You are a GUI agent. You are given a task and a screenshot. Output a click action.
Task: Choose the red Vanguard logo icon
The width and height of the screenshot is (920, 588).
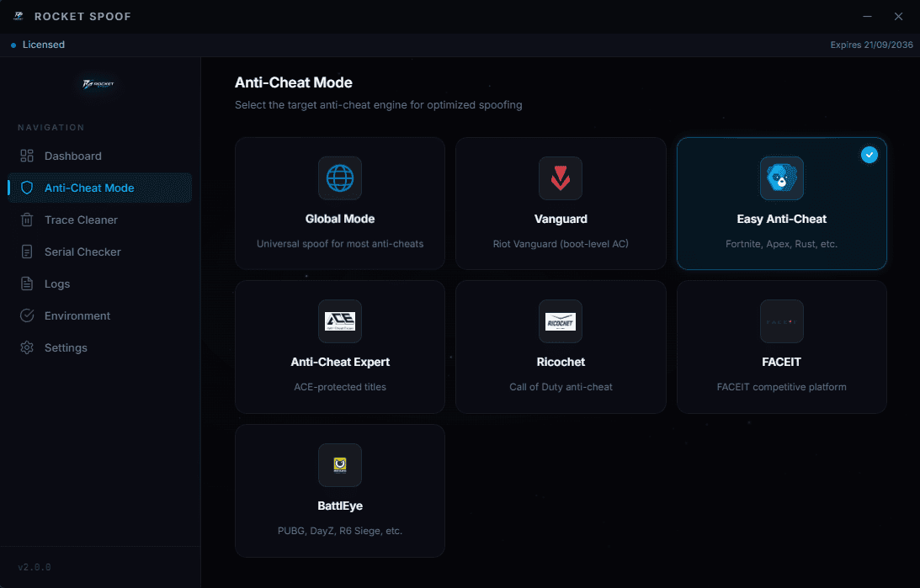561,178
